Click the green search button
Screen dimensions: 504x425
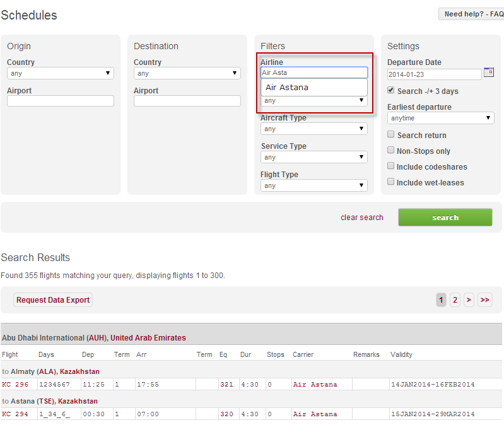(445, 218)
